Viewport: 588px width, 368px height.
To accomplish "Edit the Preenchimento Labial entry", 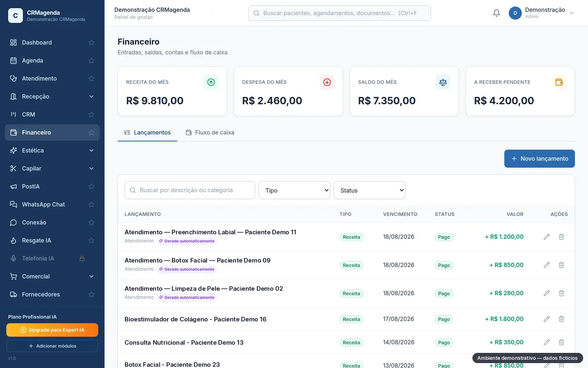I will click(547, 237).
